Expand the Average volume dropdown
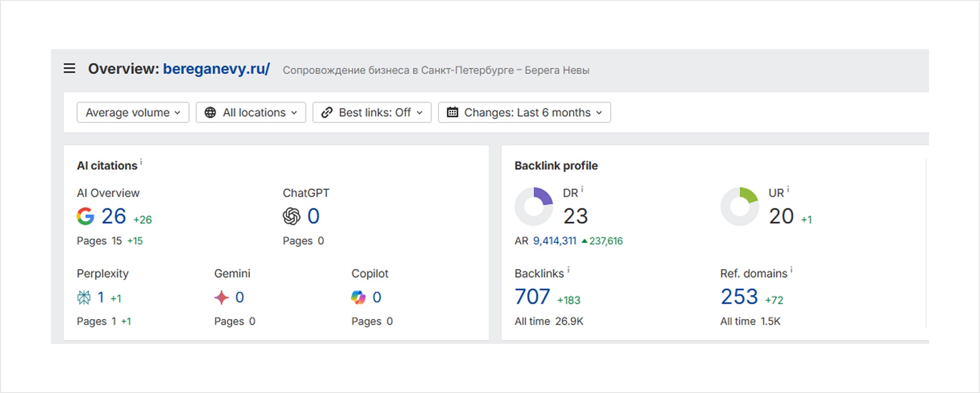Screen dimensions: 980x393 [133, 112]
